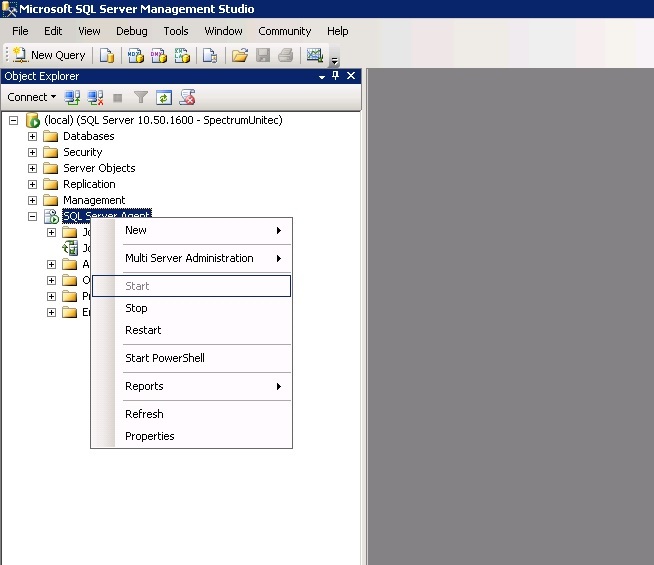654x565 pixels.
Task: Choose Stop from the context menu
Action: (191, 309)
